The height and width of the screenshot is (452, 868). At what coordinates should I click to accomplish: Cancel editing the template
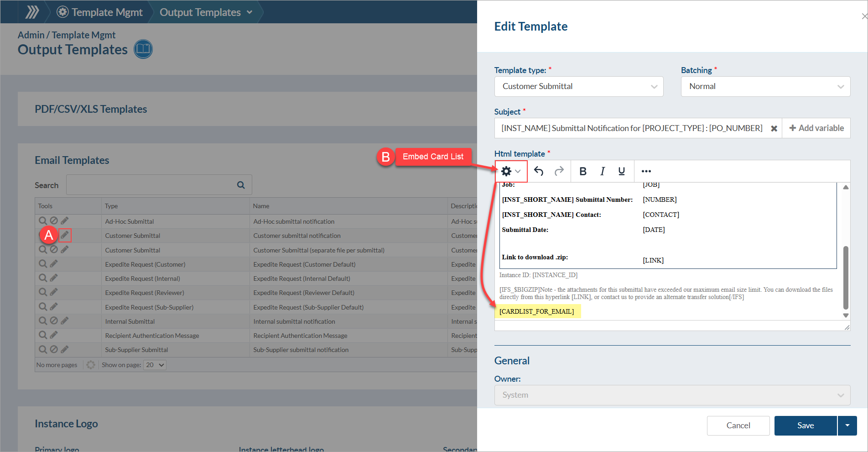pos(738,426)
